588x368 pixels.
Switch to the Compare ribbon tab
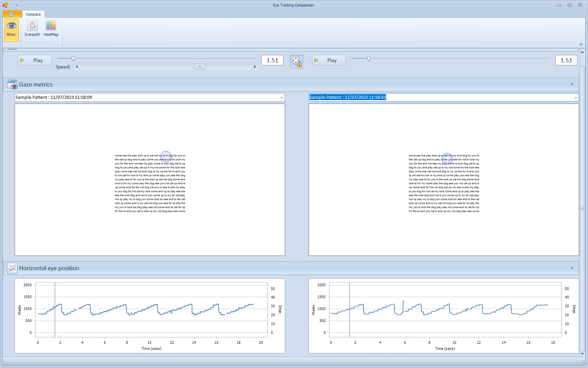pos(33,14)
